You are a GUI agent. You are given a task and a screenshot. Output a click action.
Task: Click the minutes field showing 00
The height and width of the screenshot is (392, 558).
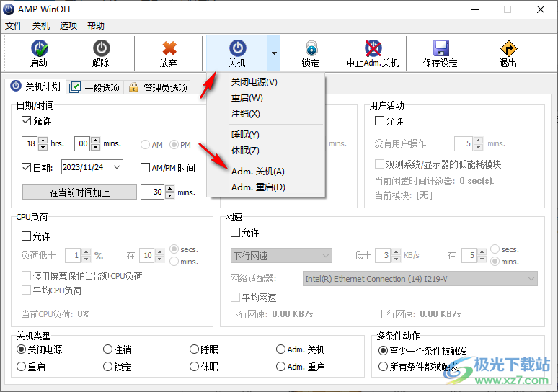(x=83, y=143)
